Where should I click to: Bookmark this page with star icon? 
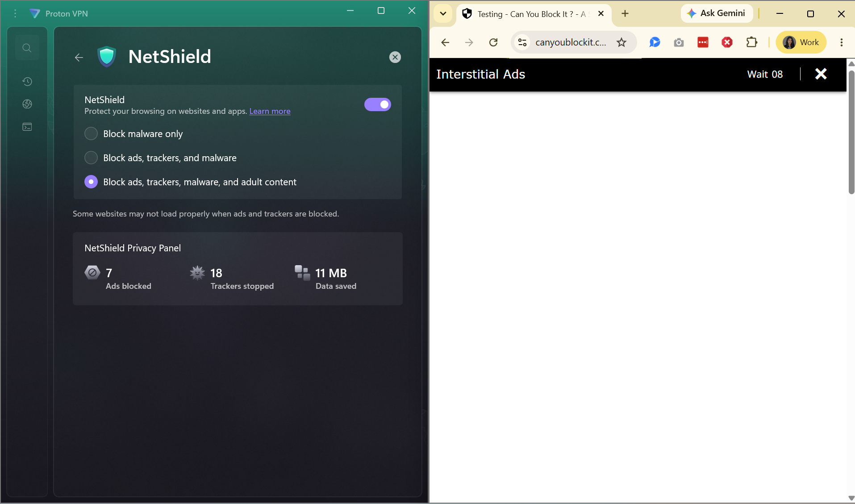click(x=621, y=42)
